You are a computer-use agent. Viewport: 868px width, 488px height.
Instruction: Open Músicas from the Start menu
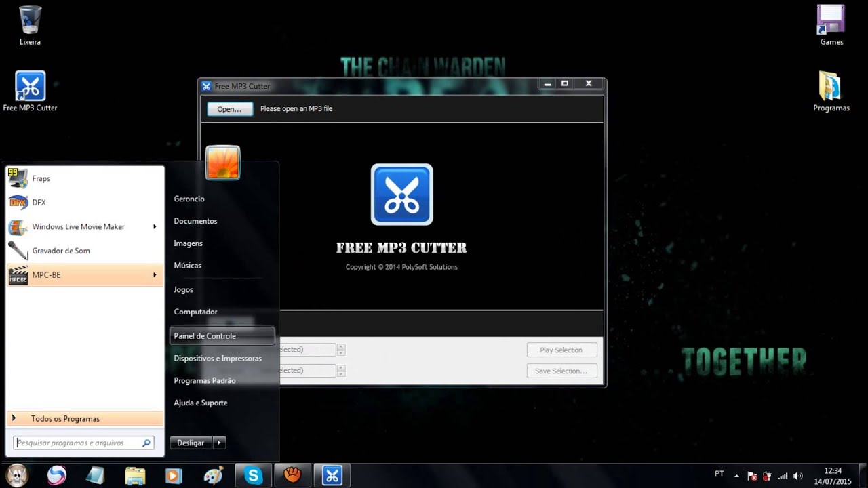coord(188,266)
